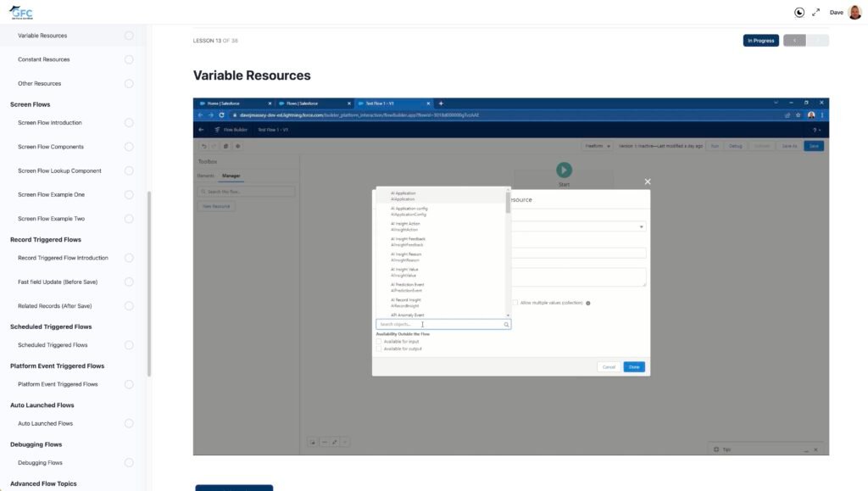
Task: Select AI Application from object list
Action: point(442,196)
